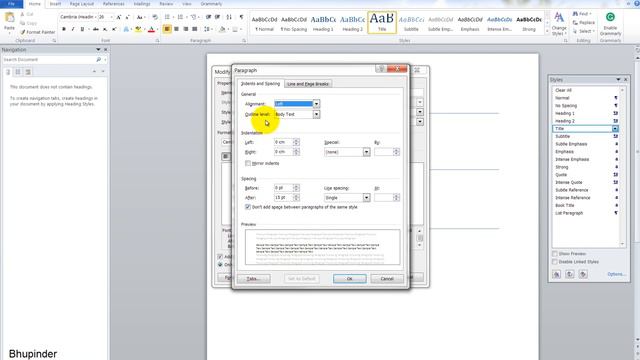Open the font name dropdown in ribbon

point(96,17)
